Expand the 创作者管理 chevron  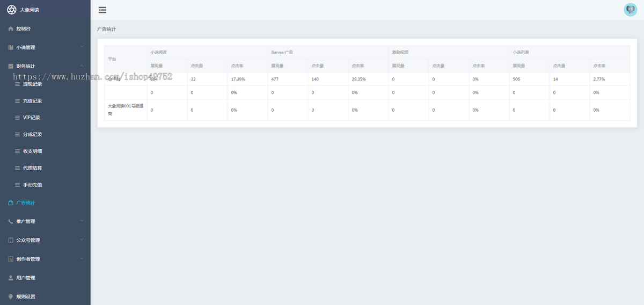82,258
